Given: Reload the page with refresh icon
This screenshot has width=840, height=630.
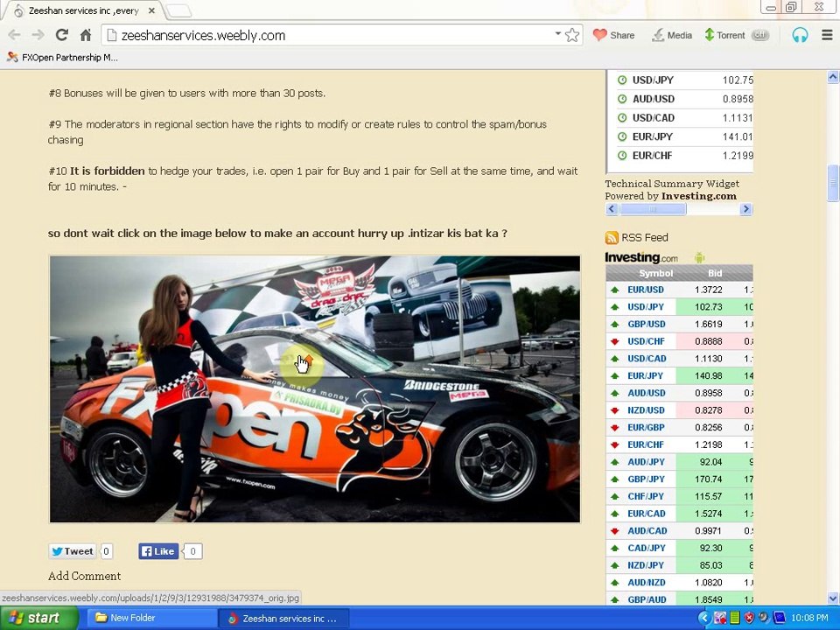Looking at the screenshot, I should click(61, 35).
